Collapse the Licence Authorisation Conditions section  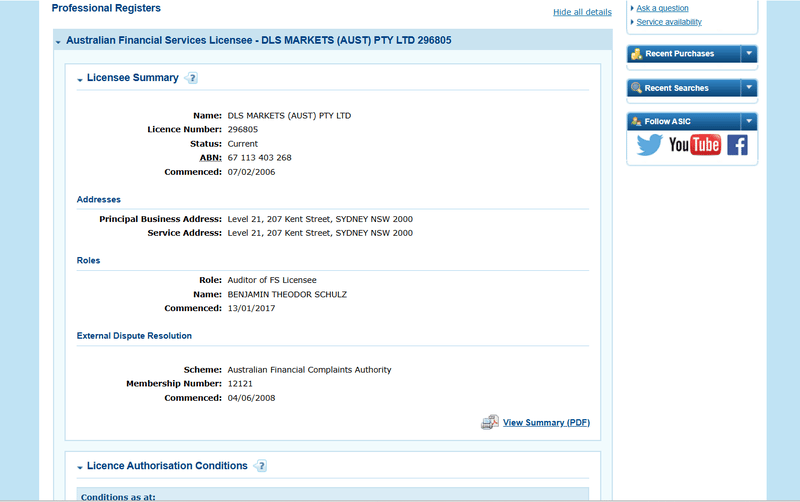80,467
